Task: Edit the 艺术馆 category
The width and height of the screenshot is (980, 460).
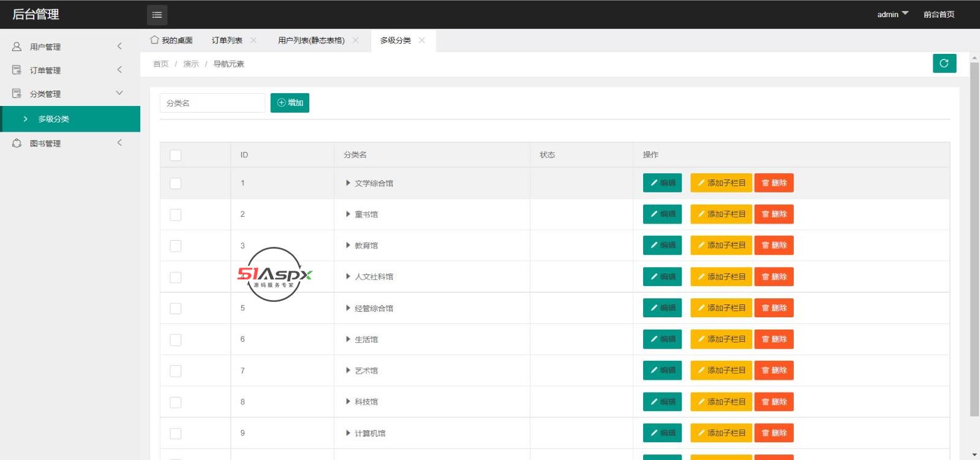Action: [x=662, y=371]
